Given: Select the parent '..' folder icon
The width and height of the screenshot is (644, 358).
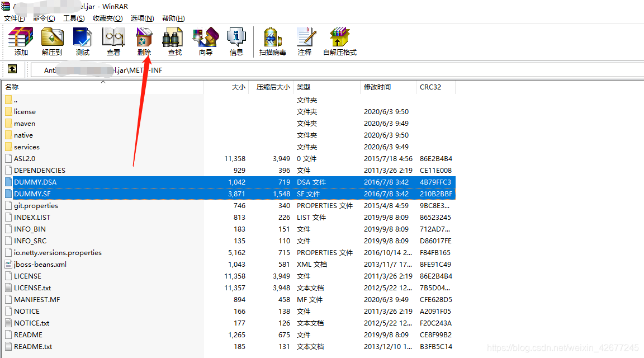Looking at the screenshot, I should pos(8,100).
